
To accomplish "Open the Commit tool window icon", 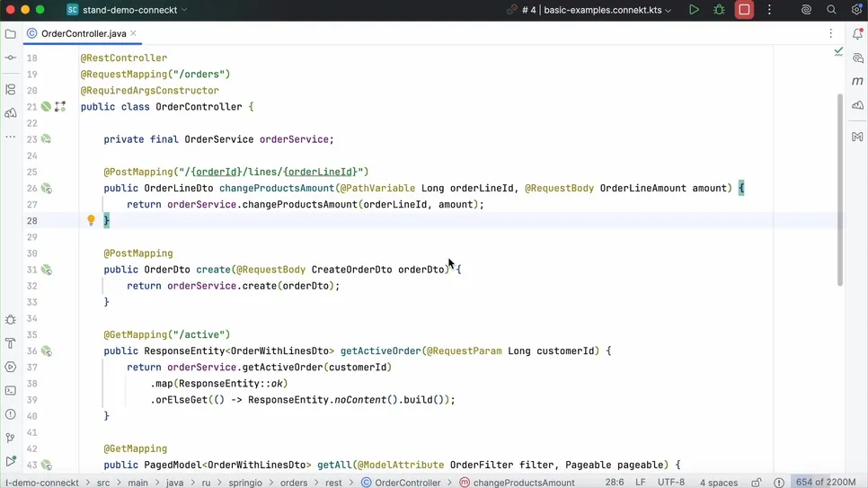I will pos(11,58).
